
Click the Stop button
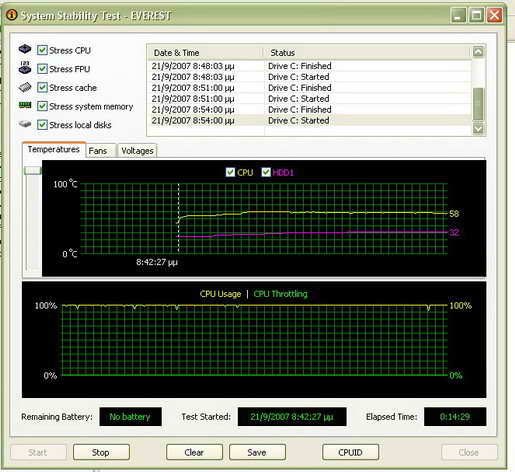tap(101, 452)
